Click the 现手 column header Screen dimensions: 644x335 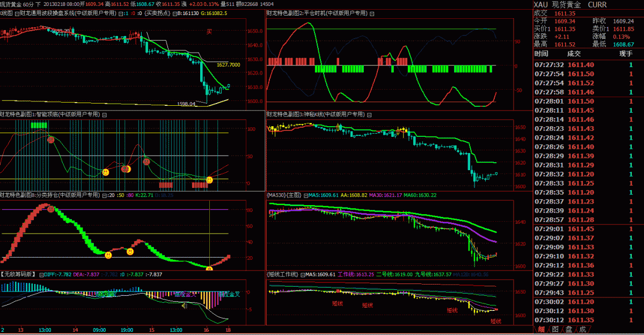click(x=626, y=54)
